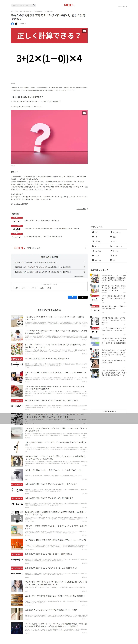Image resolution: width=138 pixels, height=644 pixels.
Task: Click 恋愛 breadcrumb link
Action: click(17, 11)
